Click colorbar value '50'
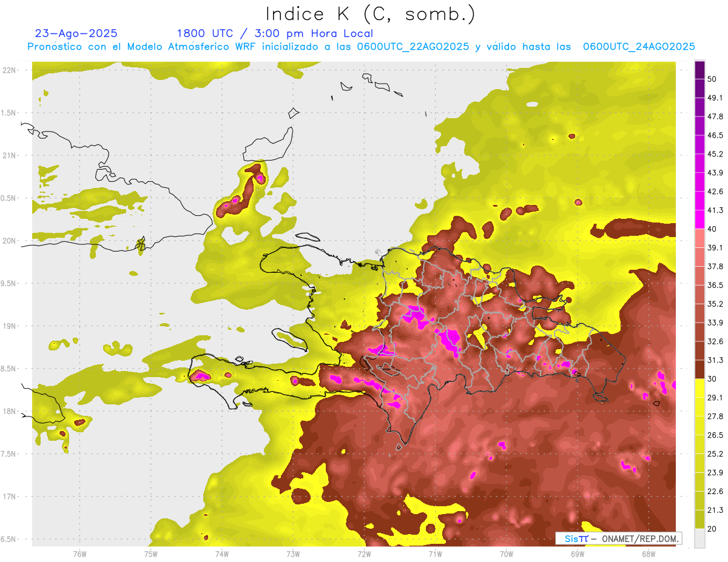Viewport: 728px width, 562px height. 712,79
